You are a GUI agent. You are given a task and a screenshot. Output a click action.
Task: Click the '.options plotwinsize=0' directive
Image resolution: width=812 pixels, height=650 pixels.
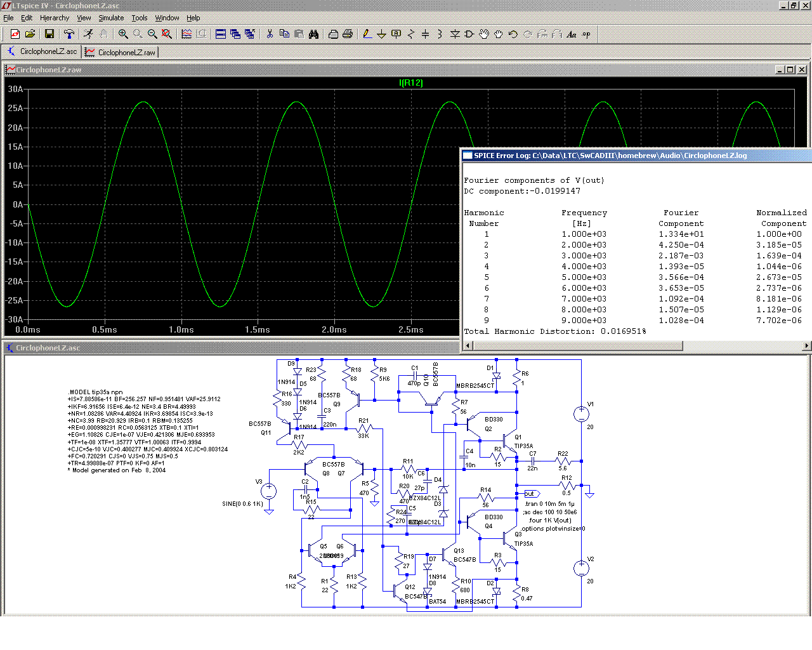[553, 529]
